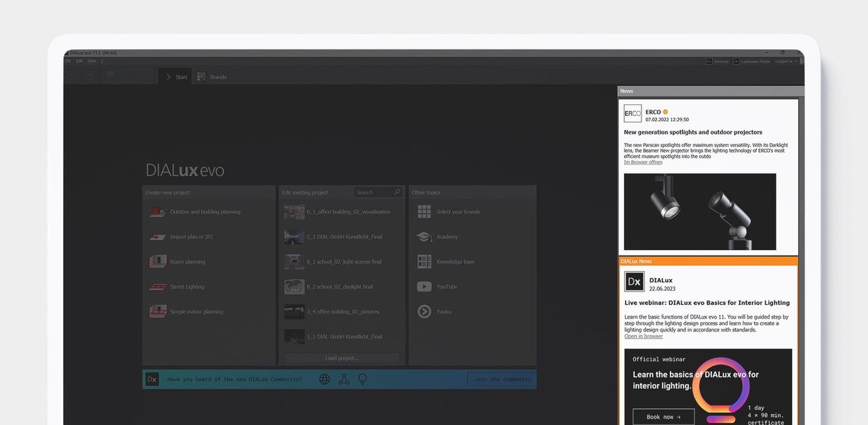Image resolution: width=868 pixels, height=425 pixels.
Task: Open the Im Browser öffnen link
Action: [x=643, y=163]
